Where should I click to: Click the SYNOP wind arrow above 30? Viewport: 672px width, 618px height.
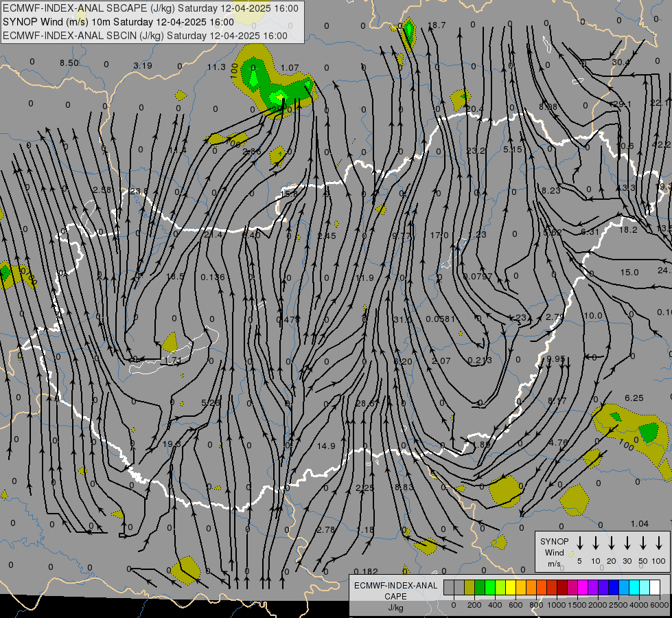pyautogui.click(x=627, y=543)
